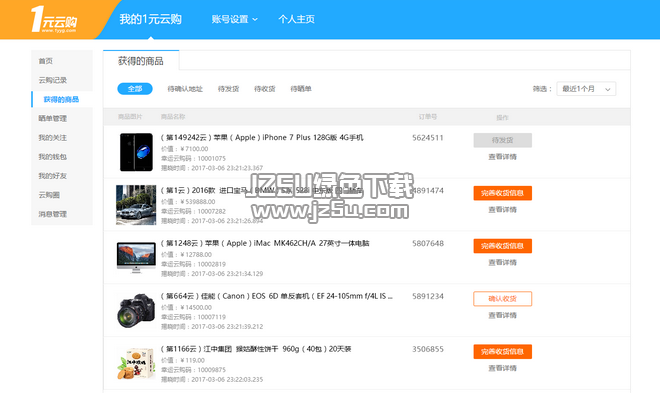
Task: Open the BMW car product thumbnail
Action: (x=136, y=205)
